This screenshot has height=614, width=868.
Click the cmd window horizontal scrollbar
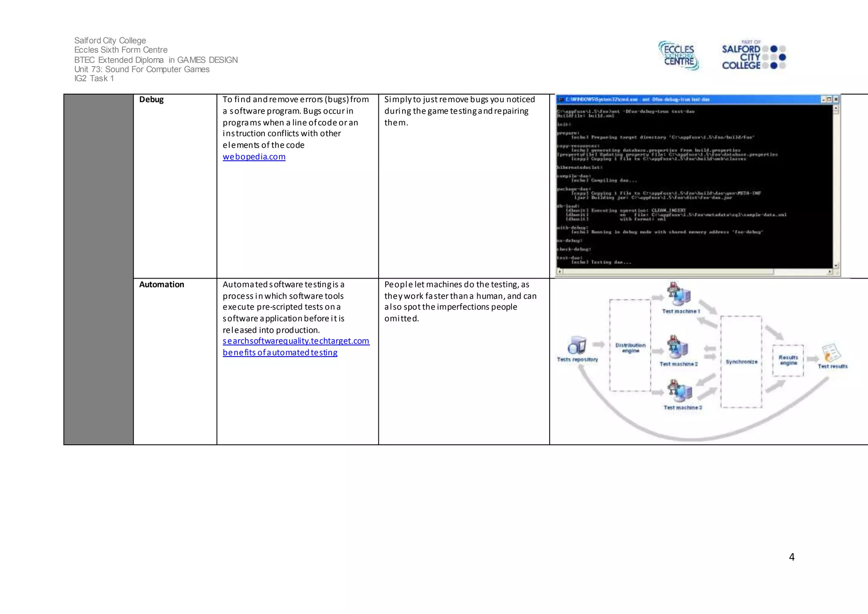695,272
